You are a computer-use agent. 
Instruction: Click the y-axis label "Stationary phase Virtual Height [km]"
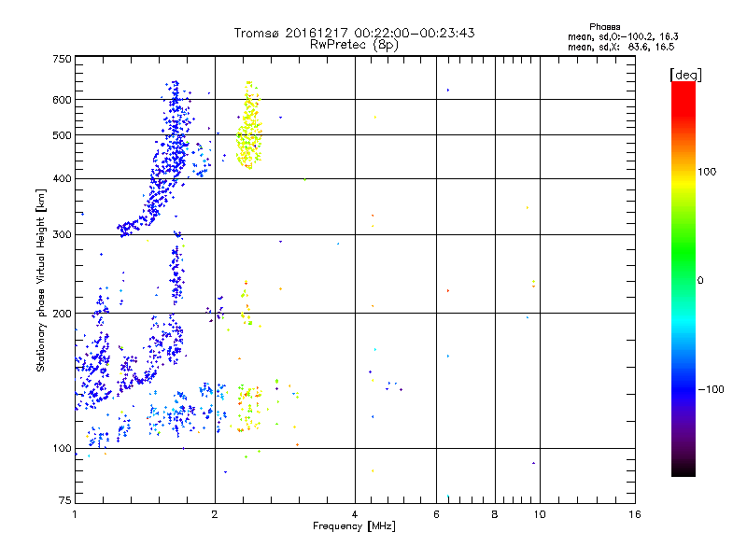coord(41,281)
